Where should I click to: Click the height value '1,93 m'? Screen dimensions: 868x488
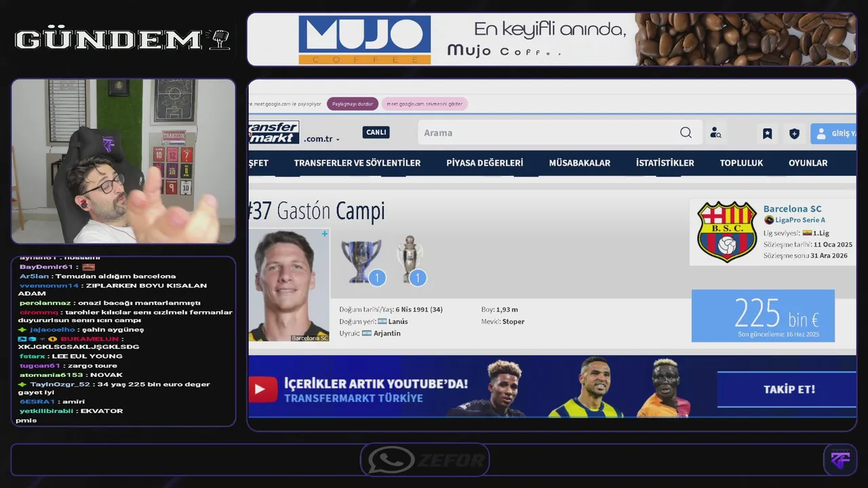click(x=507, y=309)
